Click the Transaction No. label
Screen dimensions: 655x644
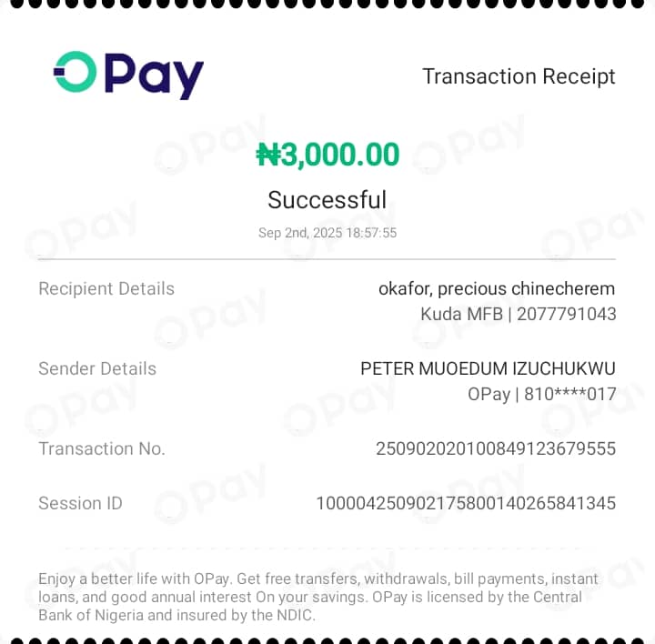tap(102, 448)
